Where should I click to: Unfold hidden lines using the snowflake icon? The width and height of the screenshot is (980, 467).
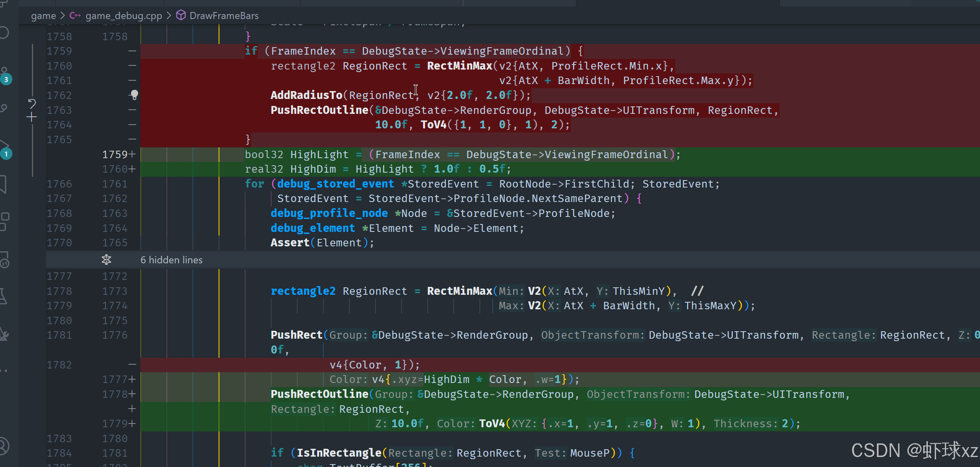click(x=106, y=260)
